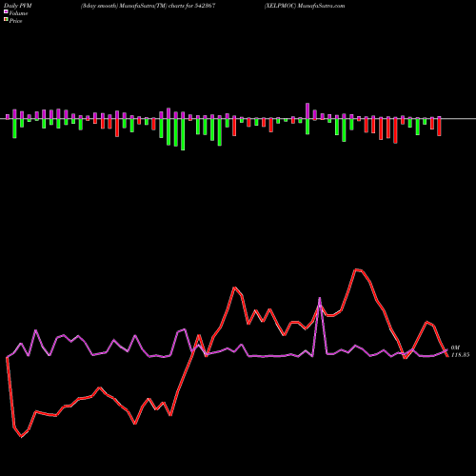Click the tallest magenta bar in the histogram
Screen dimensions: 476x476
pos(307,110)
